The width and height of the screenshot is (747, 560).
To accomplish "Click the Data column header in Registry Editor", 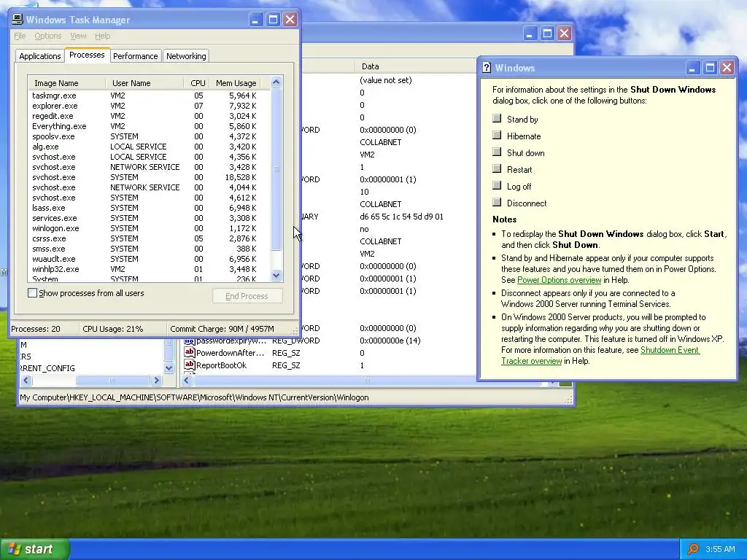I will pyautogui.click(x=415, y=66).
